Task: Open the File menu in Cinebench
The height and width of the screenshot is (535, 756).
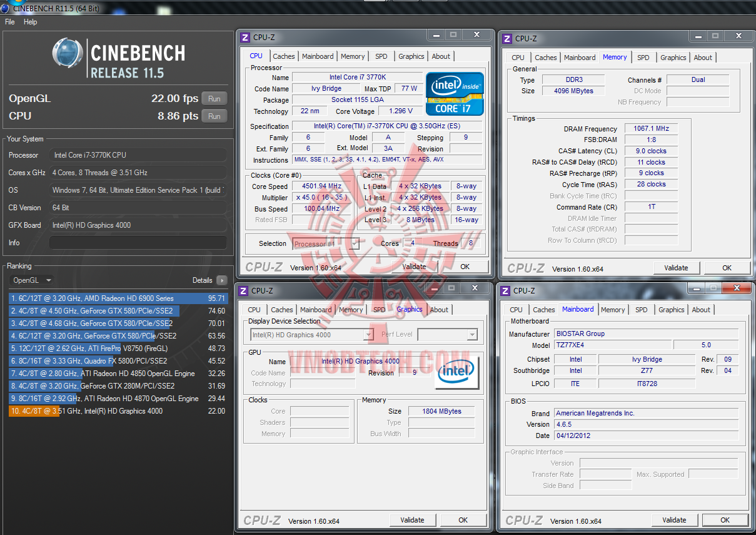Action: [10, 22]
